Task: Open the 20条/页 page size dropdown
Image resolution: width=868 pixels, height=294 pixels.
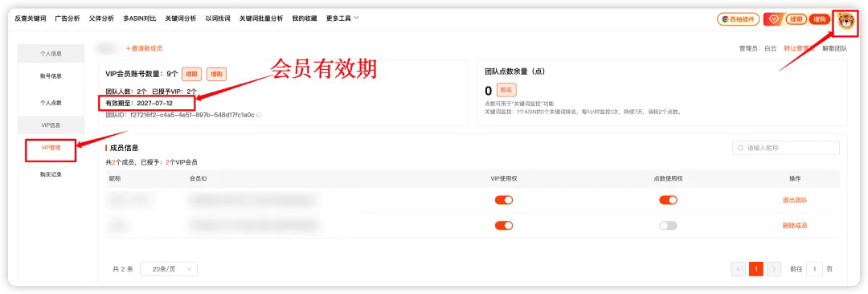Action: coord(169,269)
